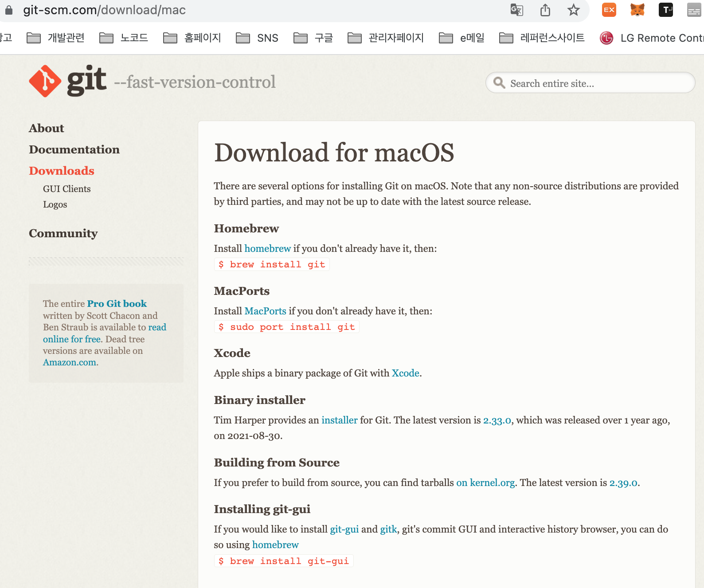Viewport: 704px width, 588px height.
Task: Open the Community section
Action: 63,233
